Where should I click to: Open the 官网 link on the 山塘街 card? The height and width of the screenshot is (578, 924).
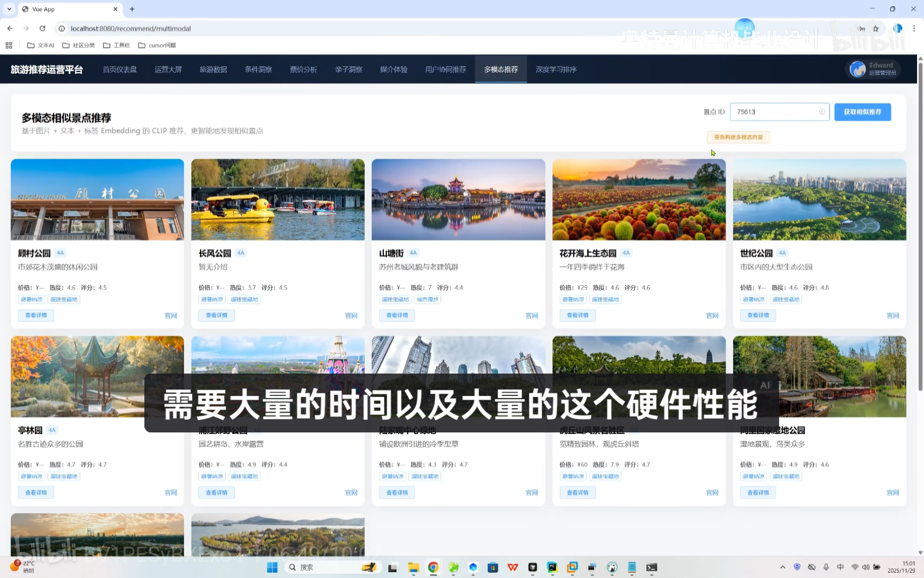pos(532,316)
